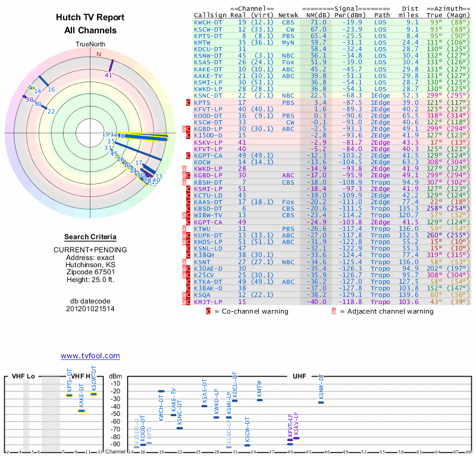Click KHDS-LP callsign entry
Viewport: 476px width, 457px height.
208,242
